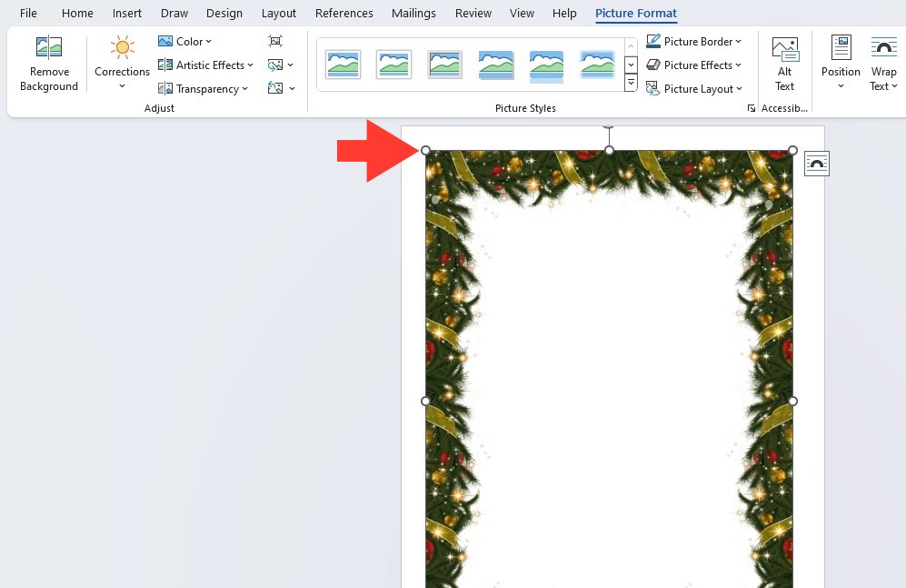Screen dimensions: 906x588
Task: Open the Position dropdown
Action: click(841, 64)
